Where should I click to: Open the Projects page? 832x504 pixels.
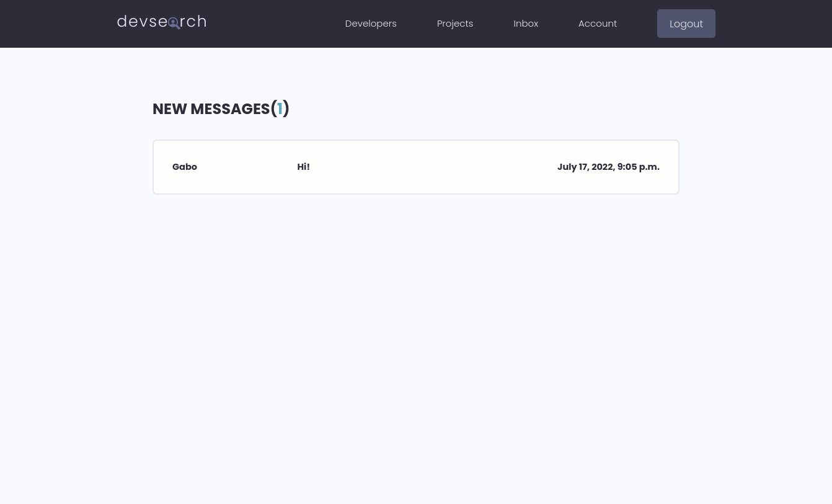pyautogui.click(x=454, y=23)
